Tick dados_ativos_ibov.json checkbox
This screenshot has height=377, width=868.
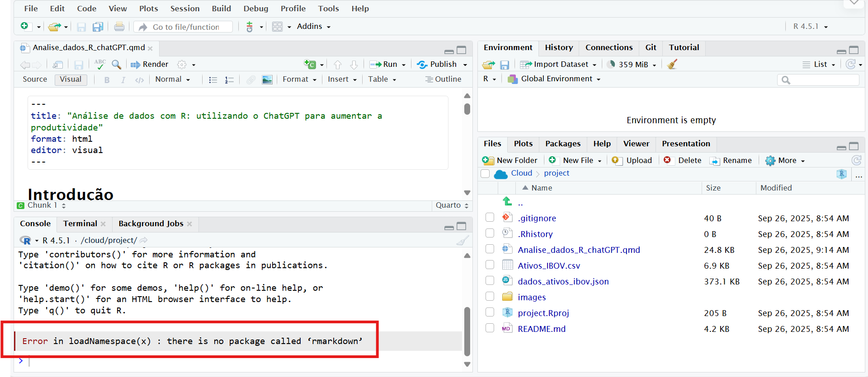[x=490, y=280]
